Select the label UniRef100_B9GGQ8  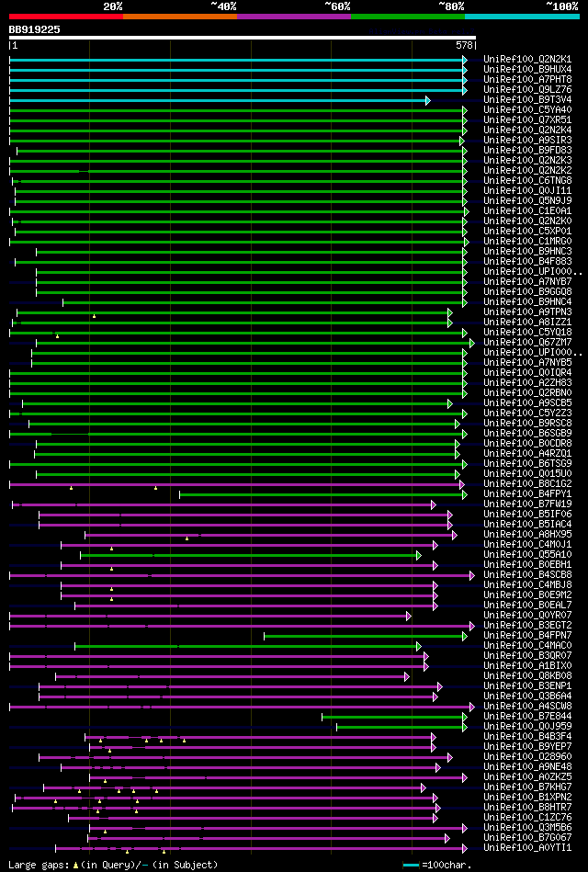(527, 292)
